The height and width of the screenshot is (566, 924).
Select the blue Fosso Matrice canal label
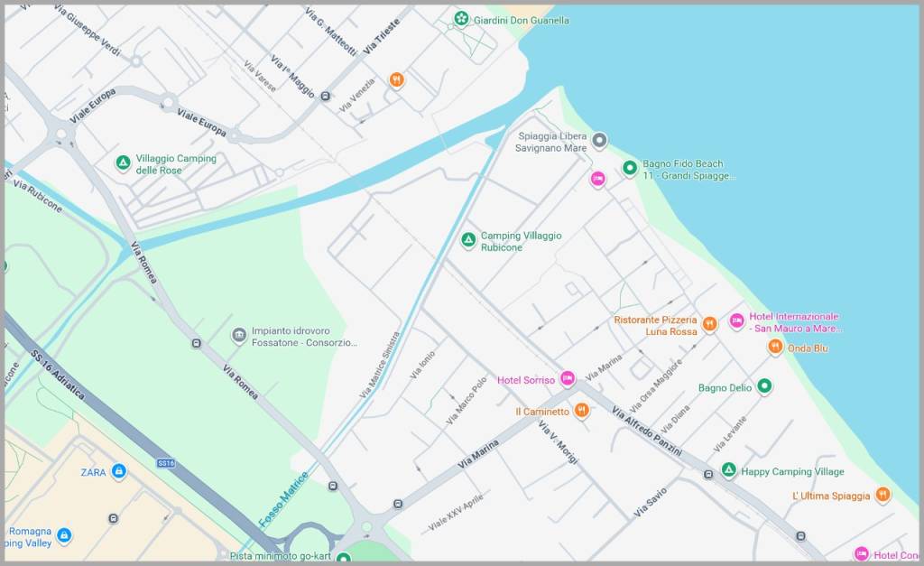[x=283, y=499]
